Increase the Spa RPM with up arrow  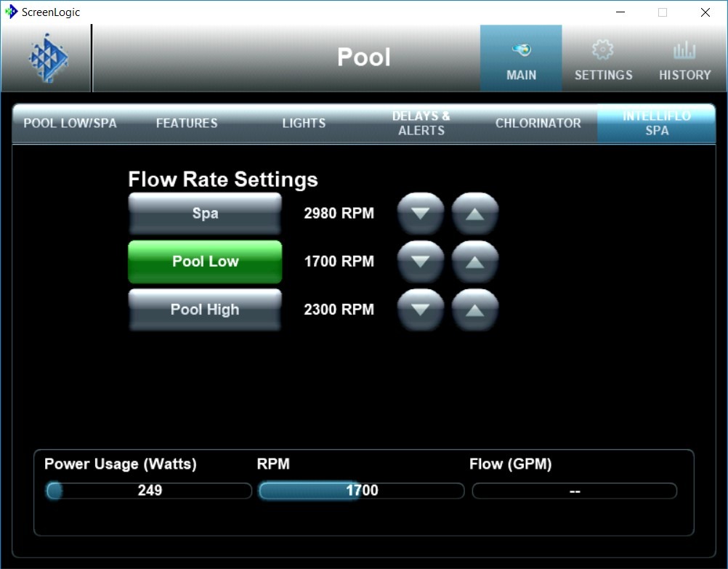[474, 214]
